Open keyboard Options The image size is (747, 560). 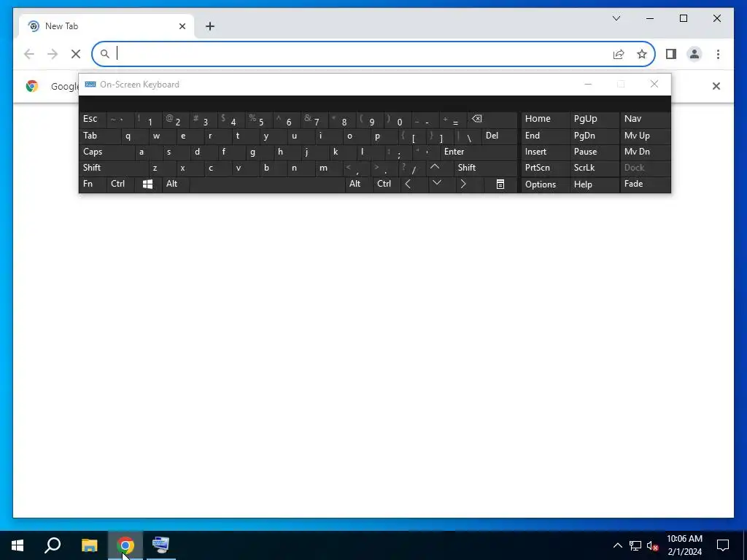(545, 184)
